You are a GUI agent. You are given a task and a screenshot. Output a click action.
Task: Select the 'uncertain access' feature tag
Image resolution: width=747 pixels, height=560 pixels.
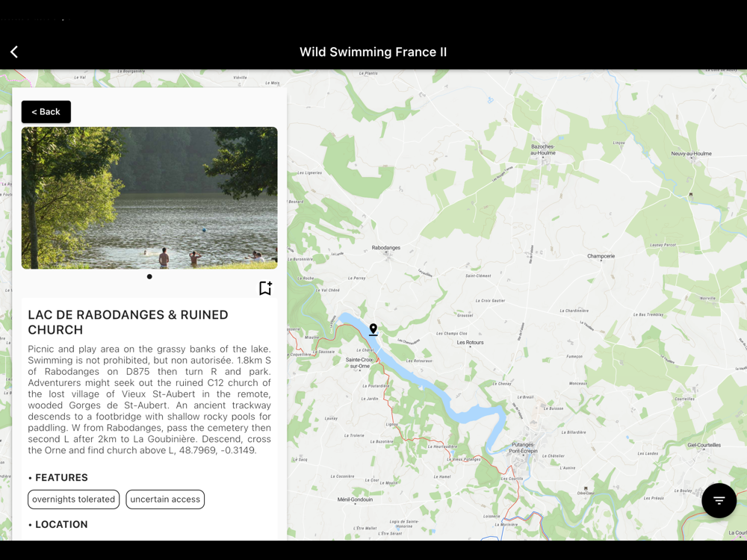coord(165,500)
